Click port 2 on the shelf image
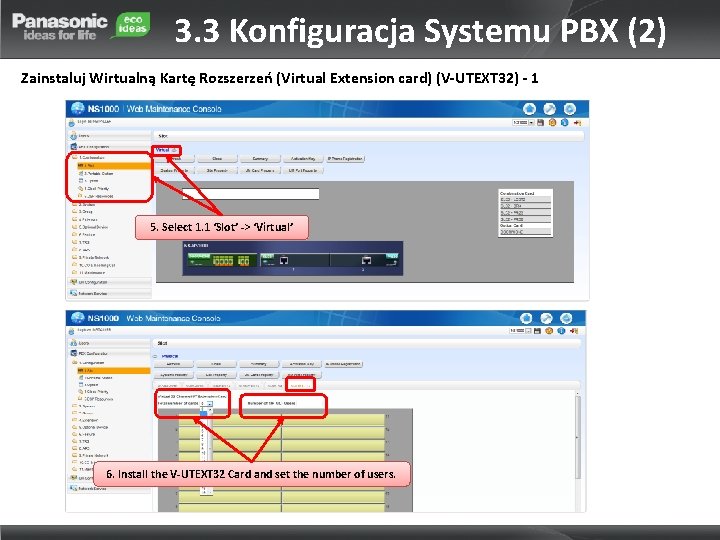Viewport: 720px width, 540px height. [366, 260]
